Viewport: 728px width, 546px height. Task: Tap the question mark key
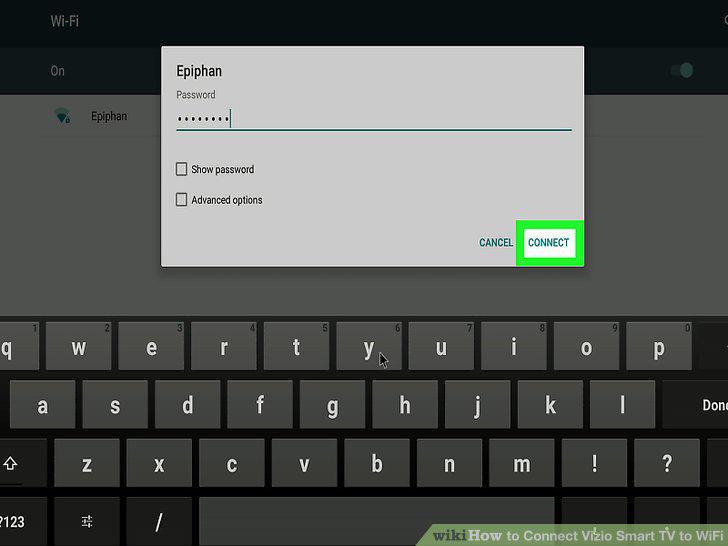point(667,463)
